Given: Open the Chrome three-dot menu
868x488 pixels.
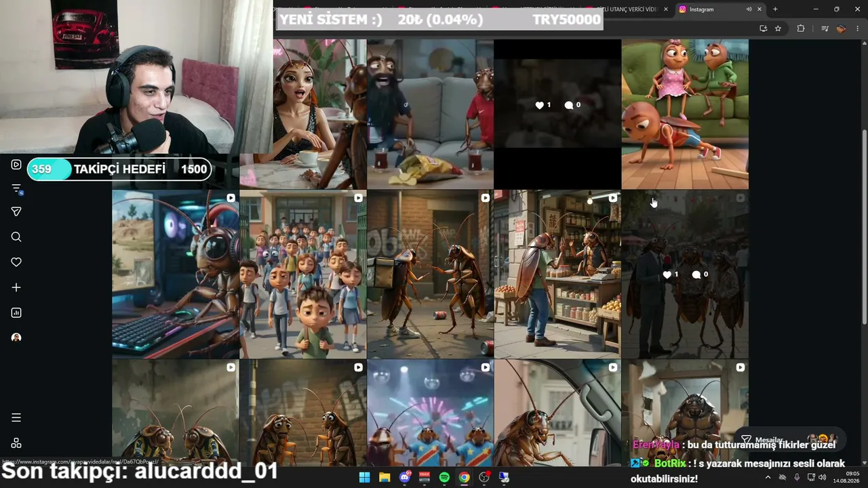Looking at the screenshot, I should [x=858, y=28].
